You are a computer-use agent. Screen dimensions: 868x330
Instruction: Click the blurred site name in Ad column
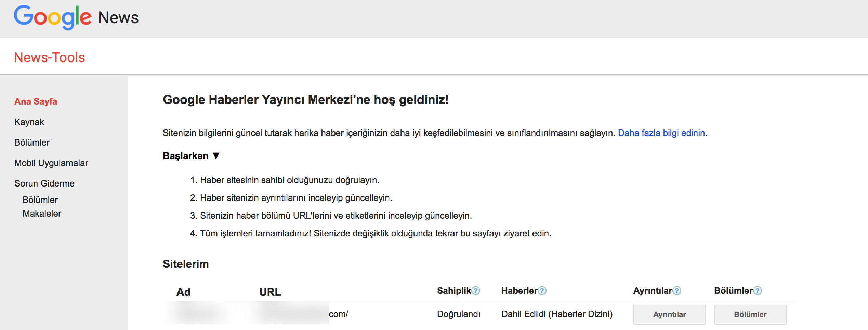[199, 313]
